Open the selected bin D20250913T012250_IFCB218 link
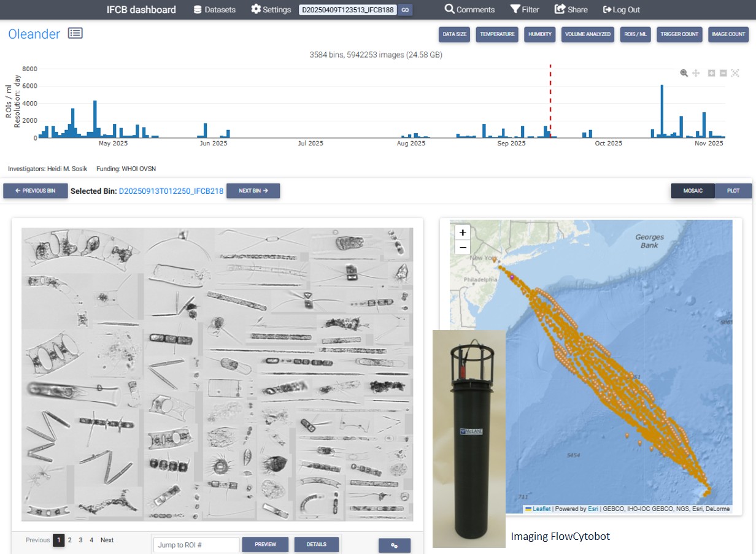 tap(171, 191)
